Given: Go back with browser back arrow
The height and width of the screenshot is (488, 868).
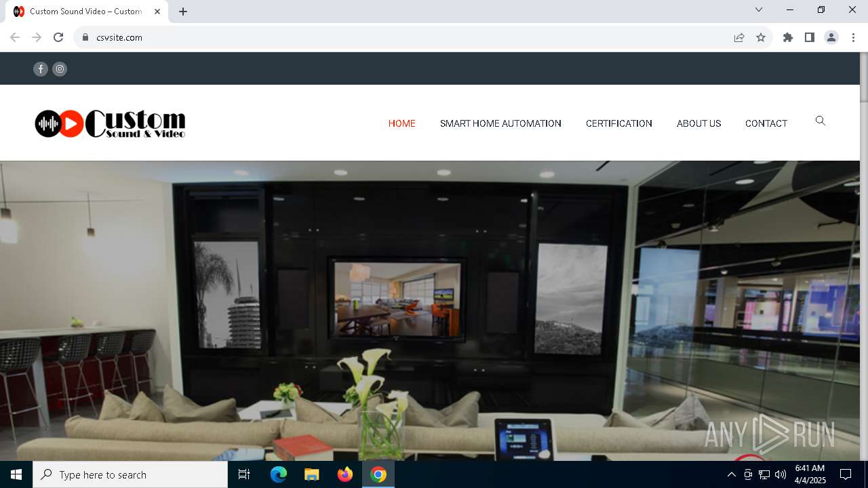Looking at the screenshot, I should click(15, 37).
